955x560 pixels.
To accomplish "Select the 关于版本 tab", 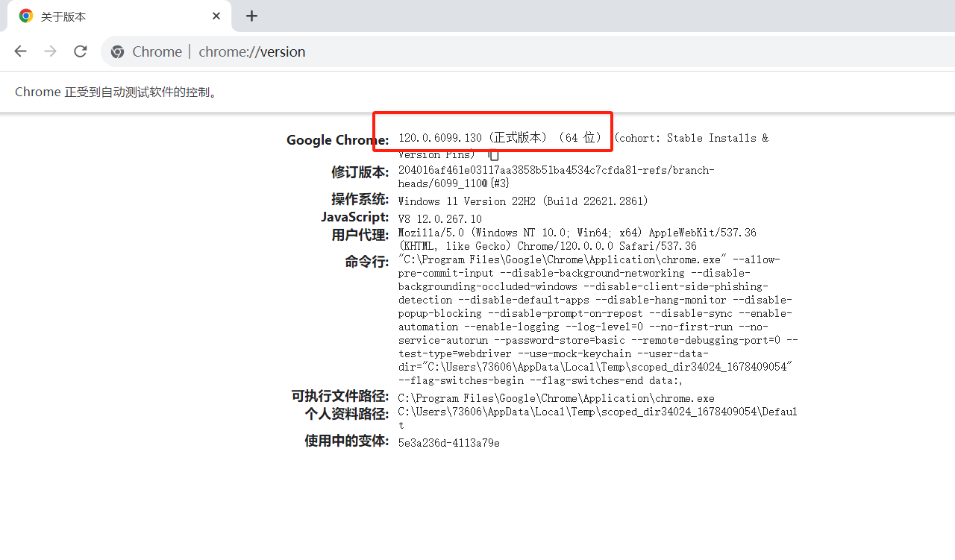I will [119, 16].
